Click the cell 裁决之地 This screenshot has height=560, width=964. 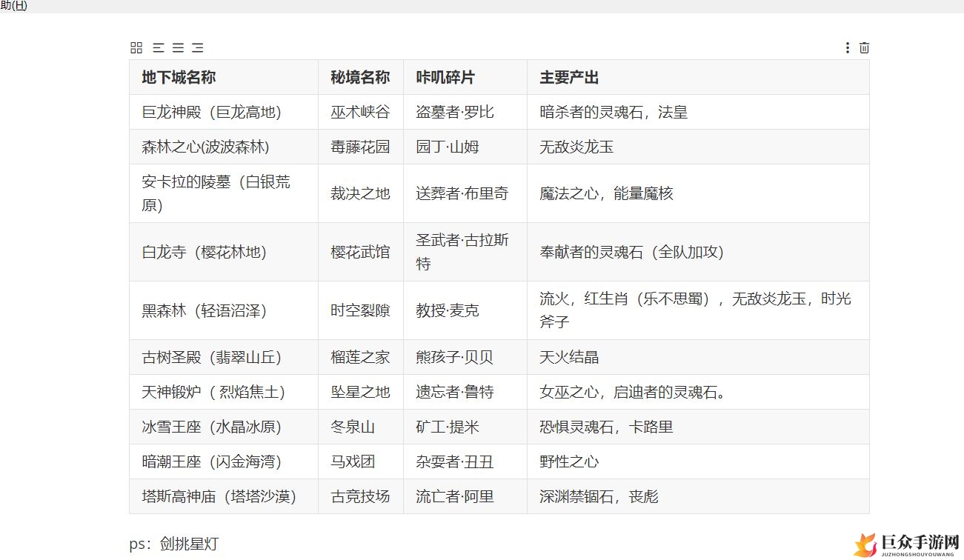coord(361,193)
